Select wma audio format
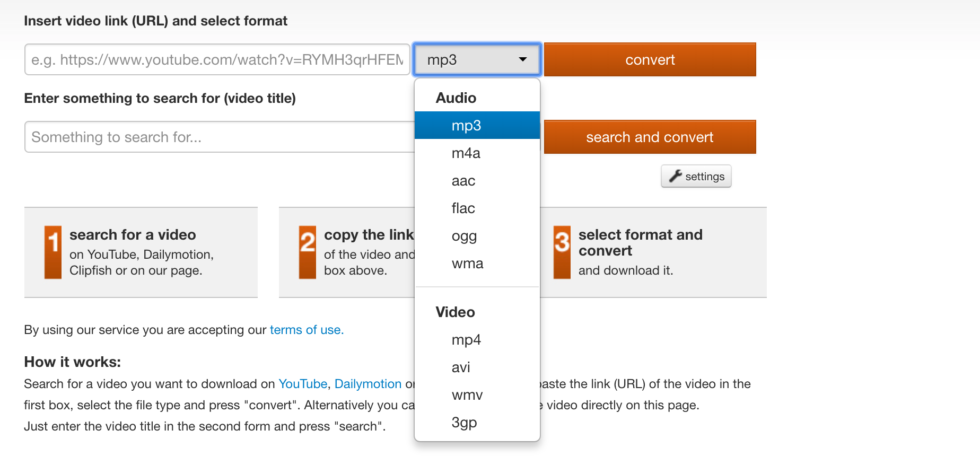Viewport: 980px width, 474px height. point(477,263)
